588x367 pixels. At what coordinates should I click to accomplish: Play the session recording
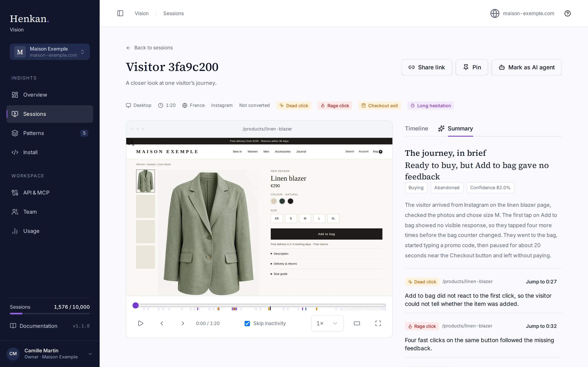[x=140, y=323]
